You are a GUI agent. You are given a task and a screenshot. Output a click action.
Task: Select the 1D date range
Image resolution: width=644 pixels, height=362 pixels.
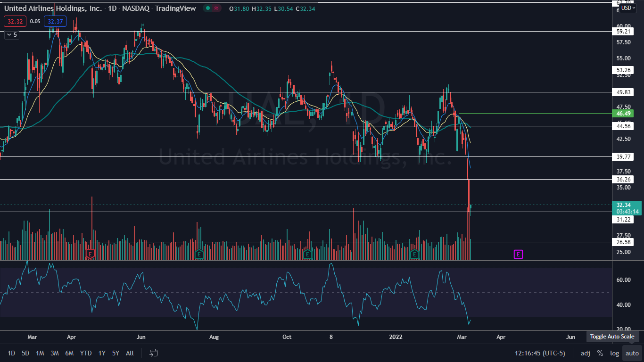[x=11, y=353]
